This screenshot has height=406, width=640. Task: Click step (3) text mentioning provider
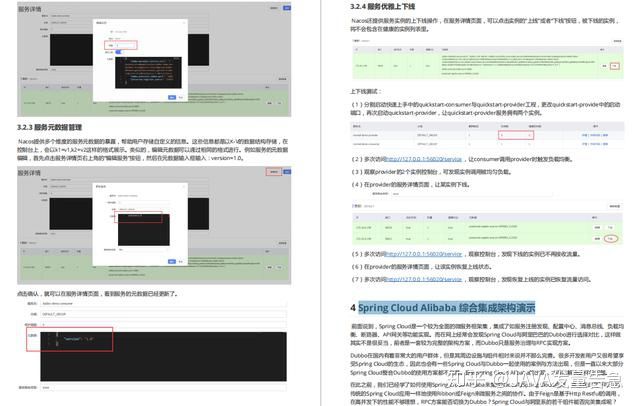(x=431, y=172)
